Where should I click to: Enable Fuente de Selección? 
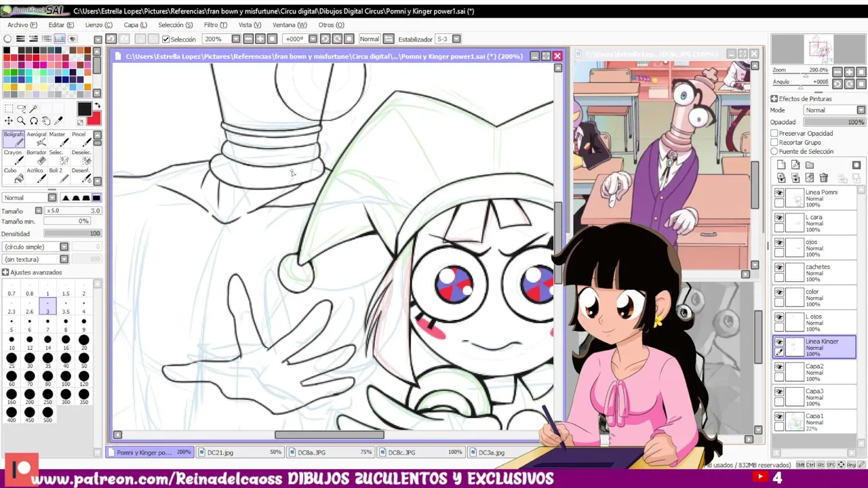tap(774, 151)
